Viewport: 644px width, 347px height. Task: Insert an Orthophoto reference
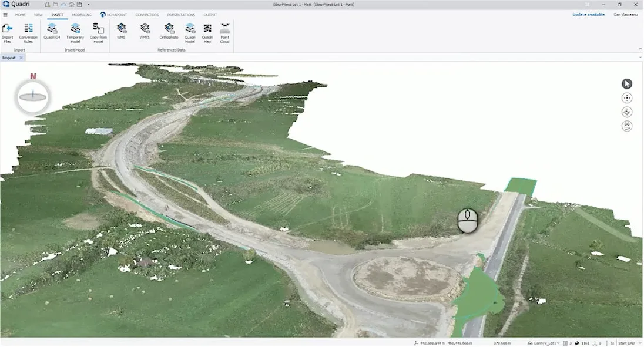click(169, 32)
